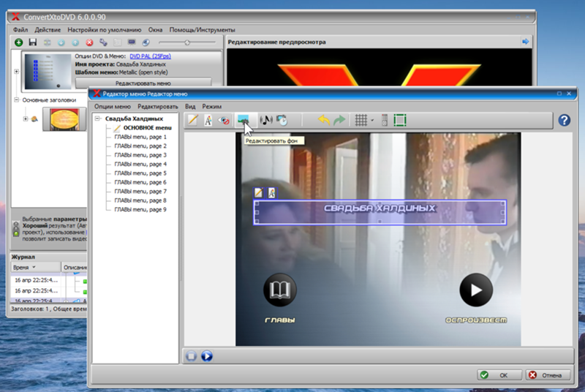The image size is (585, 392).
Task: Expand the project tree node beside menu thumbnail
Action: (x=16, y=71)
